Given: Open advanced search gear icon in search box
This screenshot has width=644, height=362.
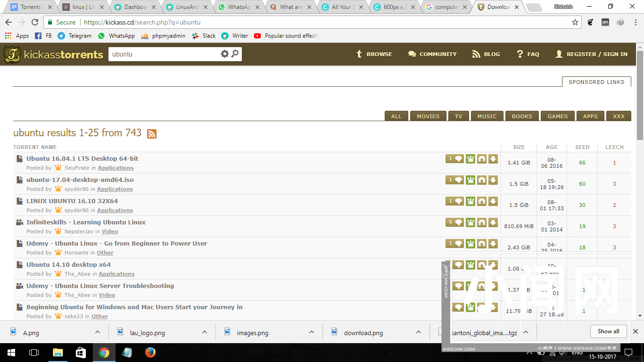Looking at the screenshot, I should click(224, 54).
